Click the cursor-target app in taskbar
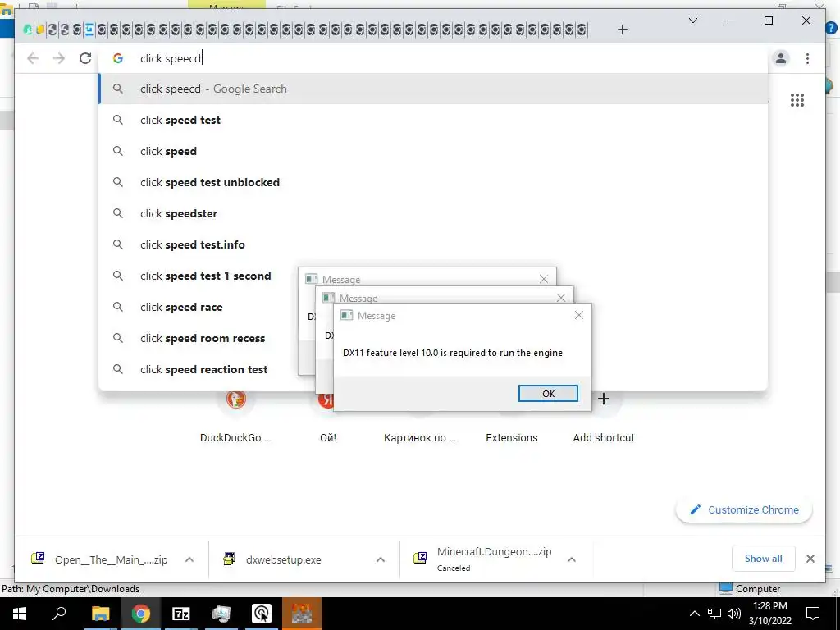Screen dimensions: 840x630 [x=262, y=614]
